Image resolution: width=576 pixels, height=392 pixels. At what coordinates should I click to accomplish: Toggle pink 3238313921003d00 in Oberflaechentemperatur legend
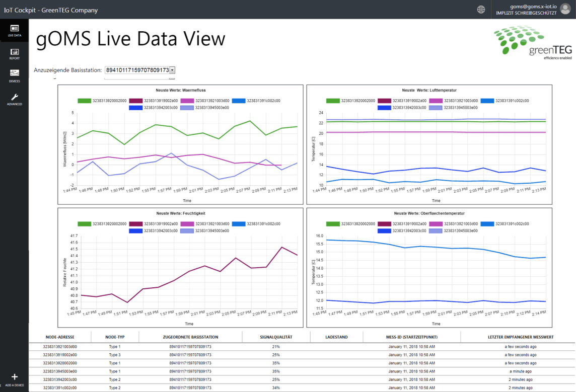(x=454, y=223)
